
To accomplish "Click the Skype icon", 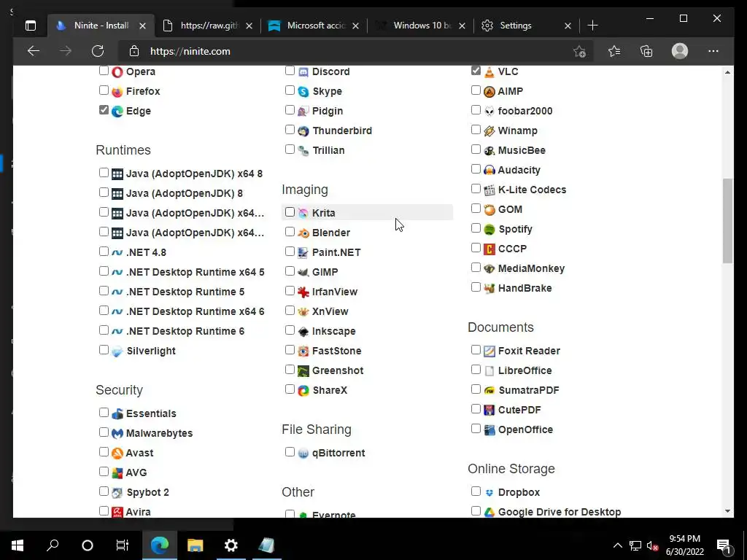I will (303, 91).
